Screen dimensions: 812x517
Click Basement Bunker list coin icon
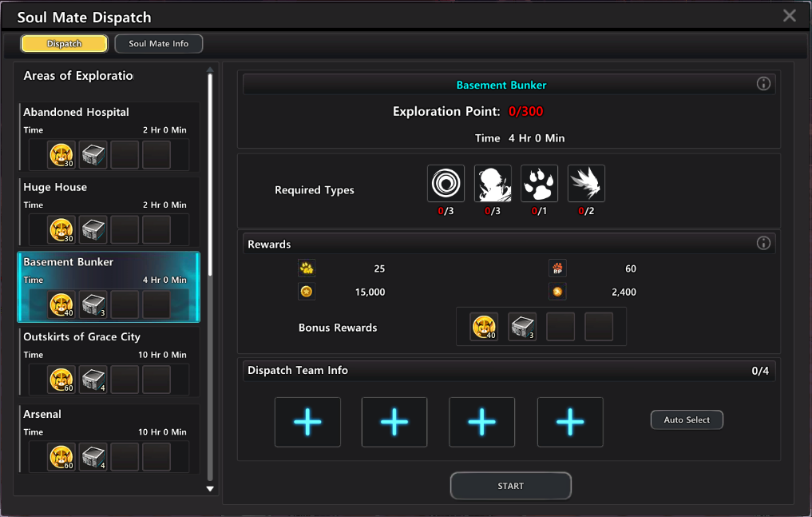[61, 304]
